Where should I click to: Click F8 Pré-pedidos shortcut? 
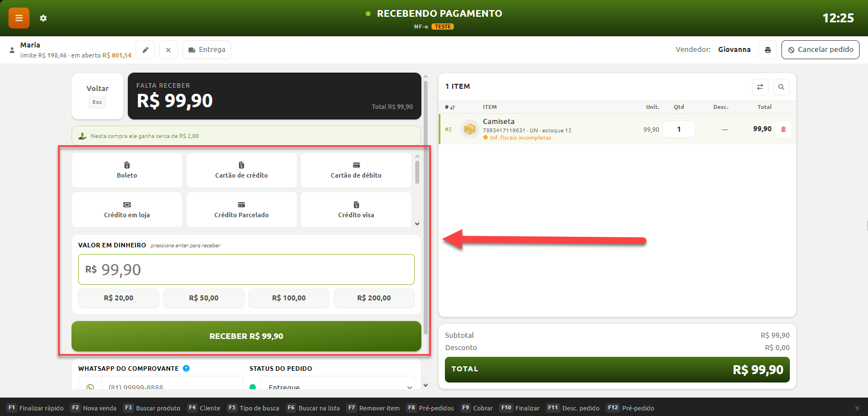click(430, 408)
